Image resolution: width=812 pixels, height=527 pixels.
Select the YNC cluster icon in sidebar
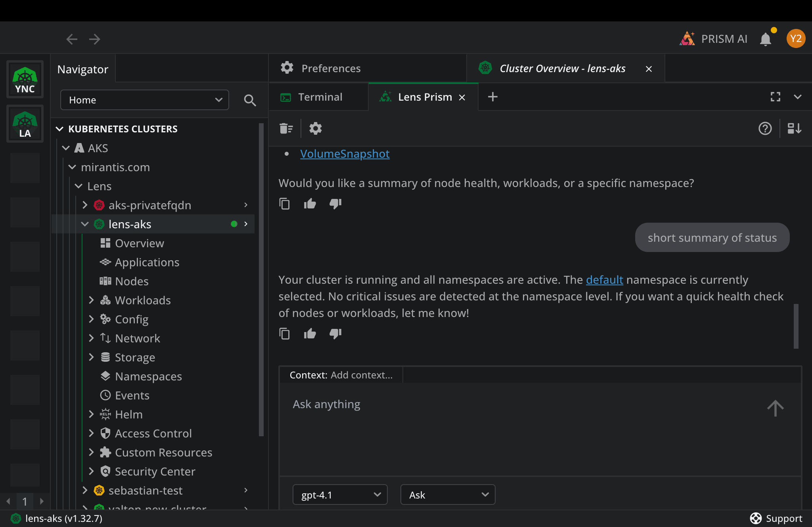25,80
